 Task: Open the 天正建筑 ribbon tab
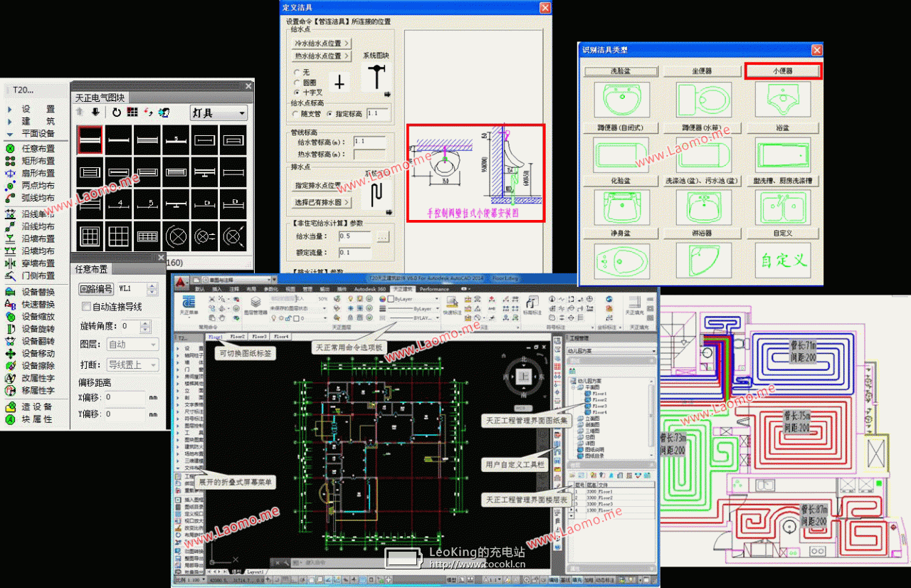point(404,289)
